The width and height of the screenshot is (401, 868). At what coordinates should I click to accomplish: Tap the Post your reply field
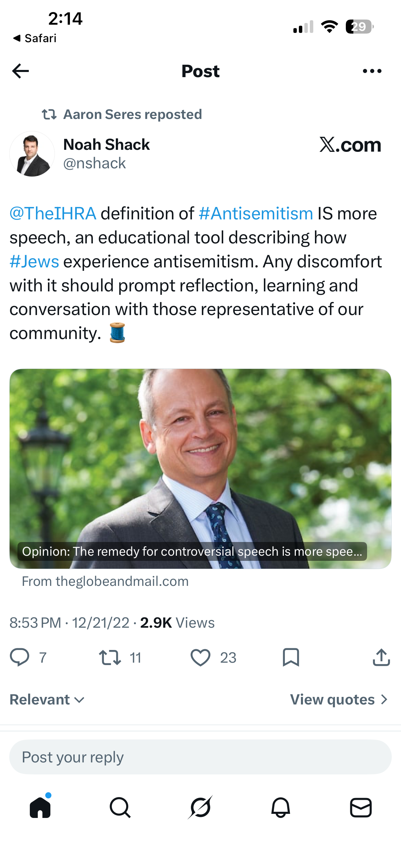pyautogui.click(x=200, y=757)
